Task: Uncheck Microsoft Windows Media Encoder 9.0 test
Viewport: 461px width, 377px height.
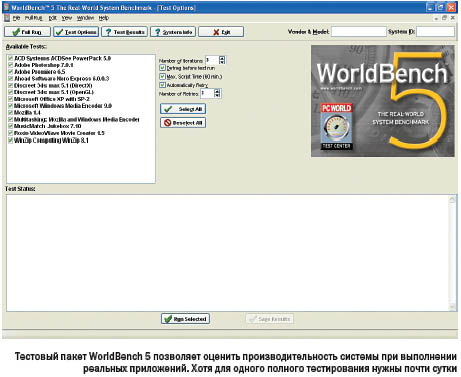Action: (x=11, y=106)
